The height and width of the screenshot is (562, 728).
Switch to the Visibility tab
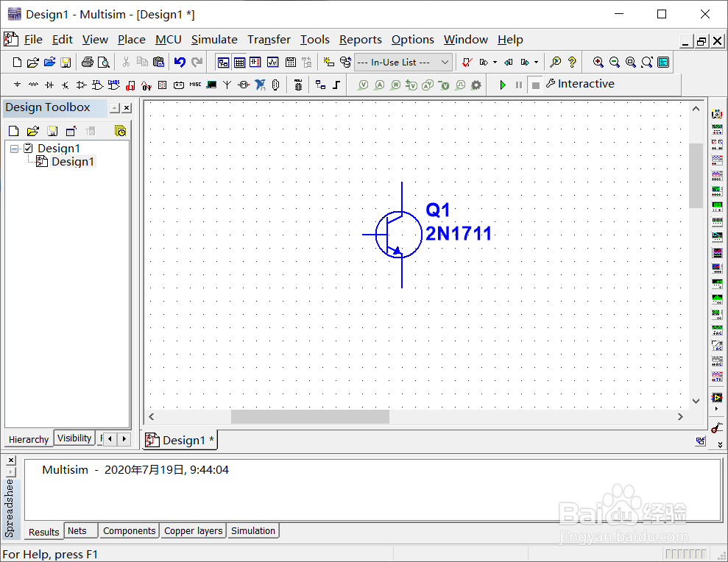click(74, 438)
